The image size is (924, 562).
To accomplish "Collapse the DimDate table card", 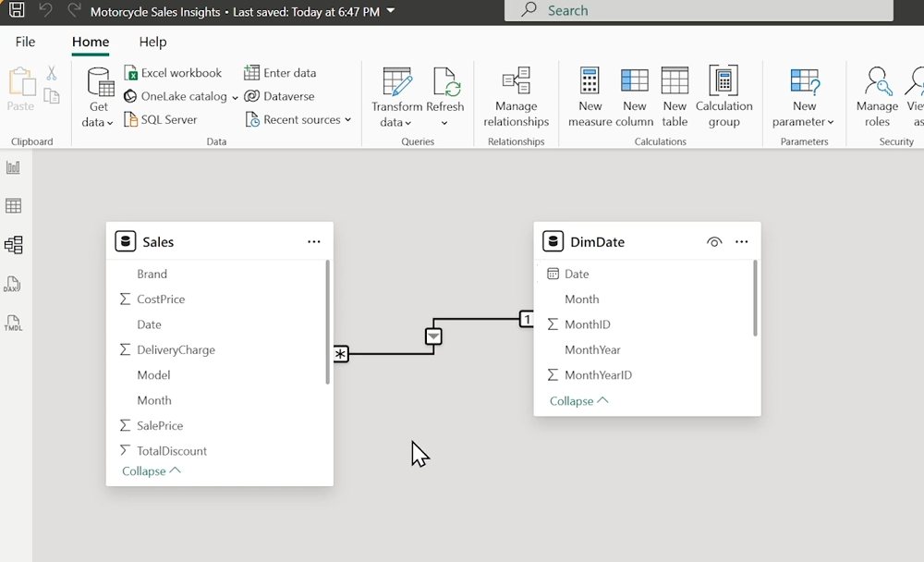I will pos(579,401).
